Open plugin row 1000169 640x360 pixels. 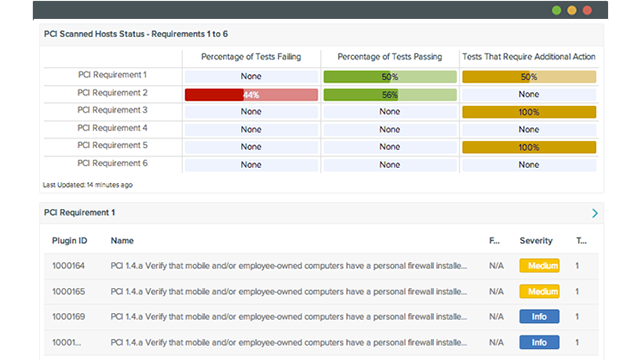point(321,317)
